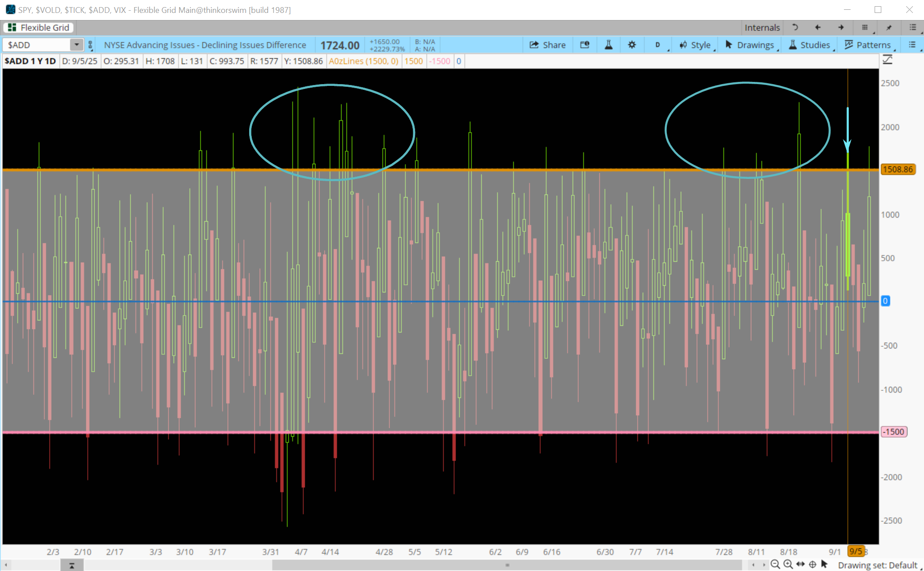This screenshot has height=571, width=924.
Task: Click the zoom out magnifier icon
Action: (x=775, y=564)
